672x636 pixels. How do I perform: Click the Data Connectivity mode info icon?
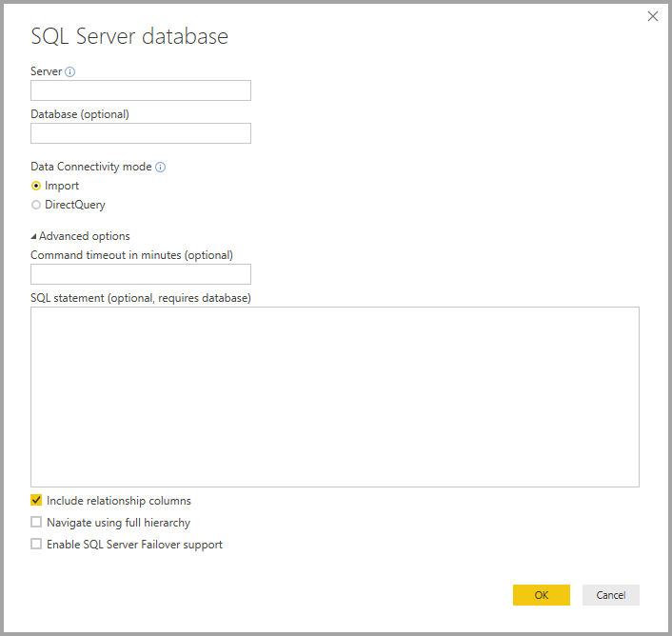pos(160,167)
